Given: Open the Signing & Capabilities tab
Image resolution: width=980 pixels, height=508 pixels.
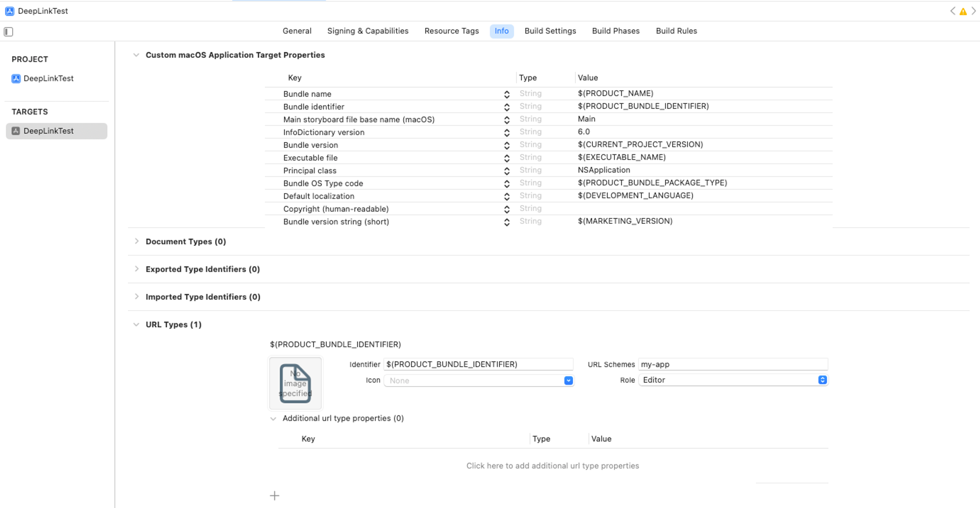Looking at the screenshot, I should [367, 31].
